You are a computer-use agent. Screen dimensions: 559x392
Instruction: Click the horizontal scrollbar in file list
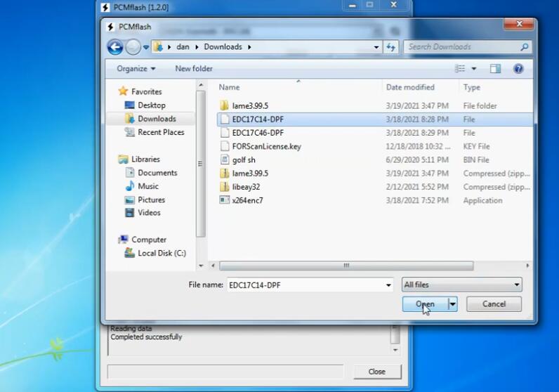[346, 266]
